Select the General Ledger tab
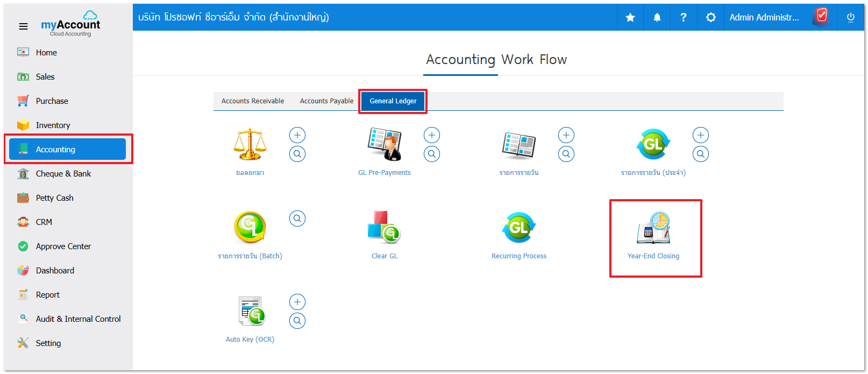The height and width of the screenshot is (374, 868). (x=393, y=101)
